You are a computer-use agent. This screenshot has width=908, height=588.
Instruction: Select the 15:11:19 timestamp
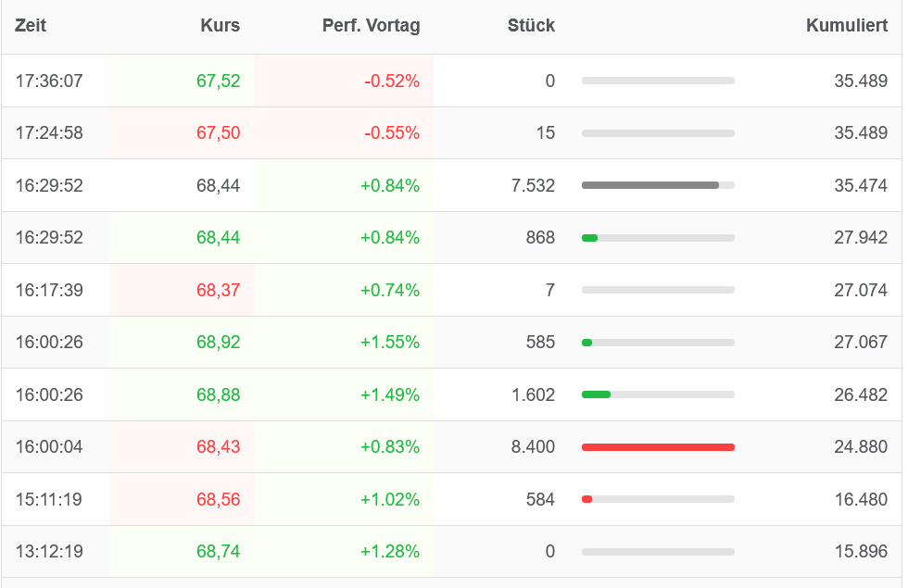49,500
